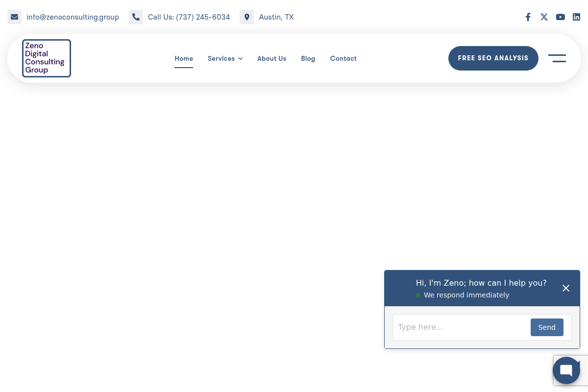Click the Free SEO Analysis button
Viewport: 588px width, 392px height.
[493, 58]
